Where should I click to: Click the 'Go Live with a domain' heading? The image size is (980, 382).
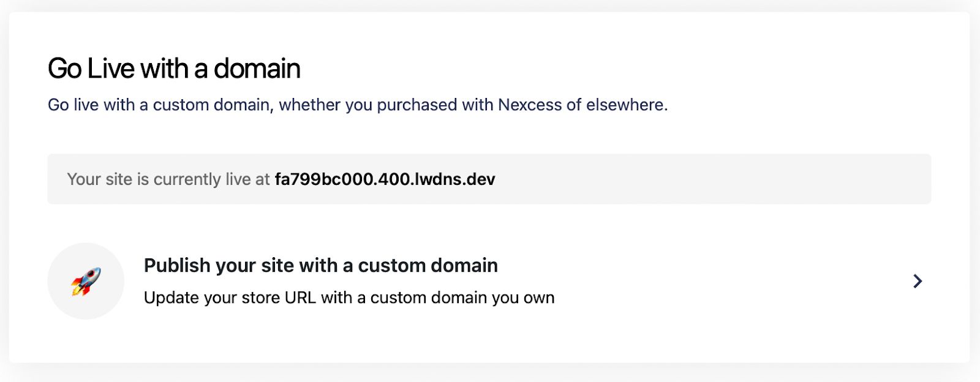[174, 69]
